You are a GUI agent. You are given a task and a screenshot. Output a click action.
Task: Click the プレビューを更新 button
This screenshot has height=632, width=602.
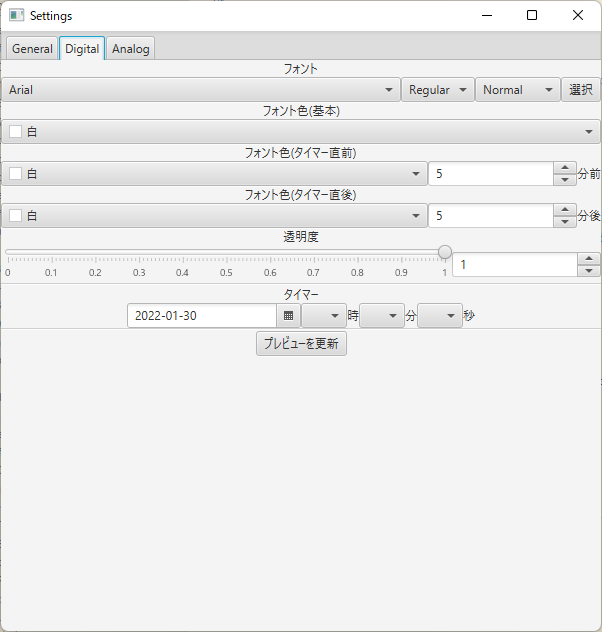point(301,343)
